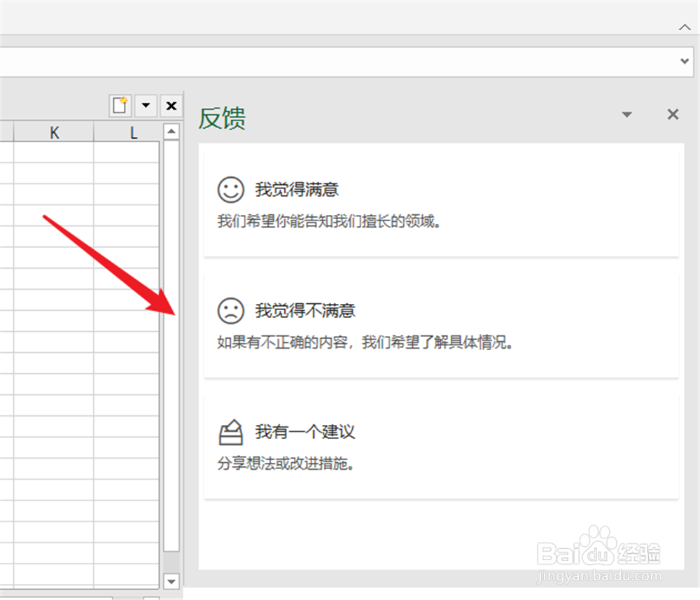Screen dimensions: 700x600
Task: Select column K header
Action: tap(54, 132)
